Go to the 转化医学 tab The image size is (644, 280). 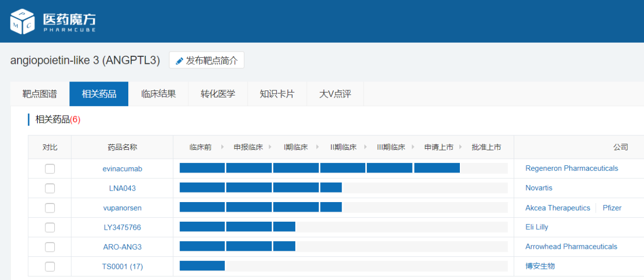pyautogui.click(x=218, y=94)
